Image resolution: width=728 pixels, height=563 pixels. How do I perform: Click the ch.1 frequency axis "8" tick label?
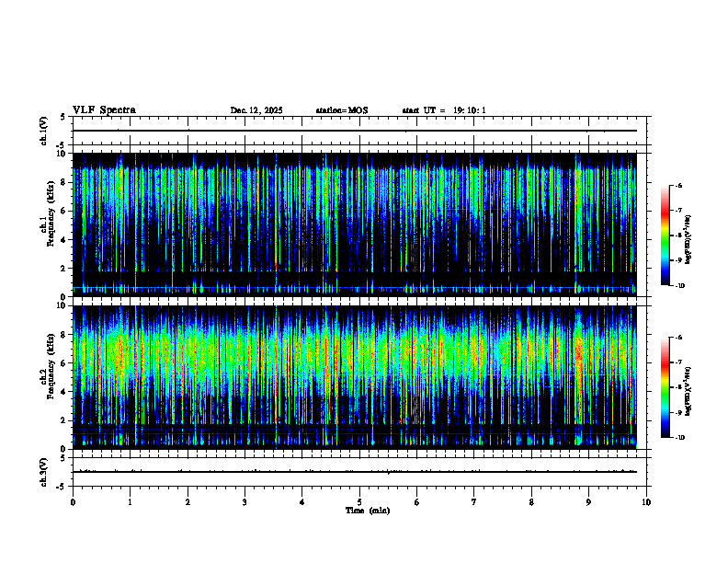[63, 182]
